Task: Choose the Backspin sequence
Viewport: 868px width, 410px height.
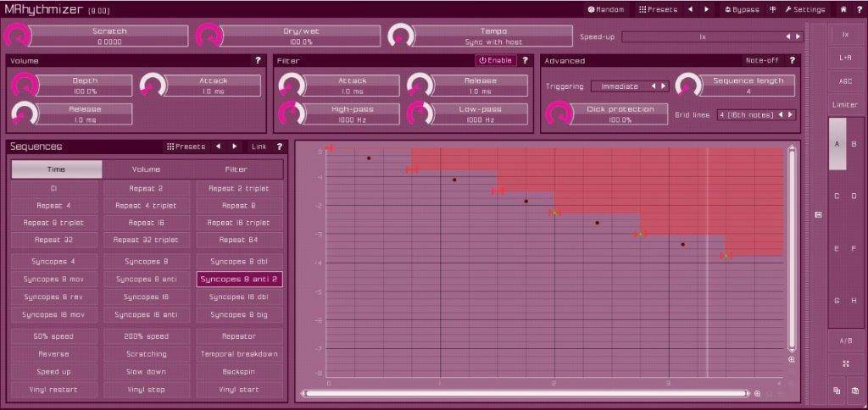Action: 239,372
